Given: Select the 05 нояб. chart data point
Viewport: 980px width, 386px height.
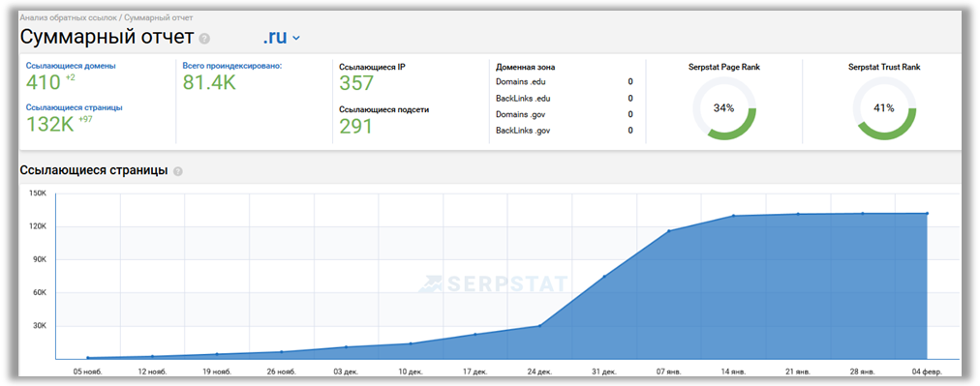Looking at the screenshot, I should point(87,358).
